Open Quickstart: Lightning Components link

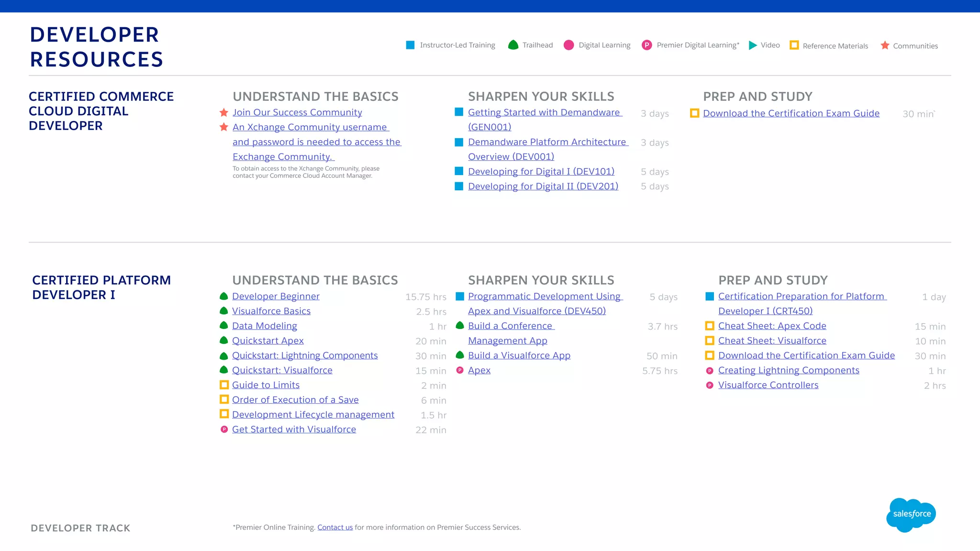point(305,355)
